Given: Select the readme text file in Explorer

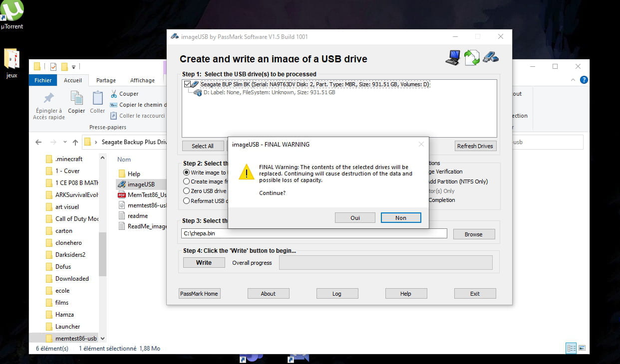Looking at the screenshot, I should (133, 216).
